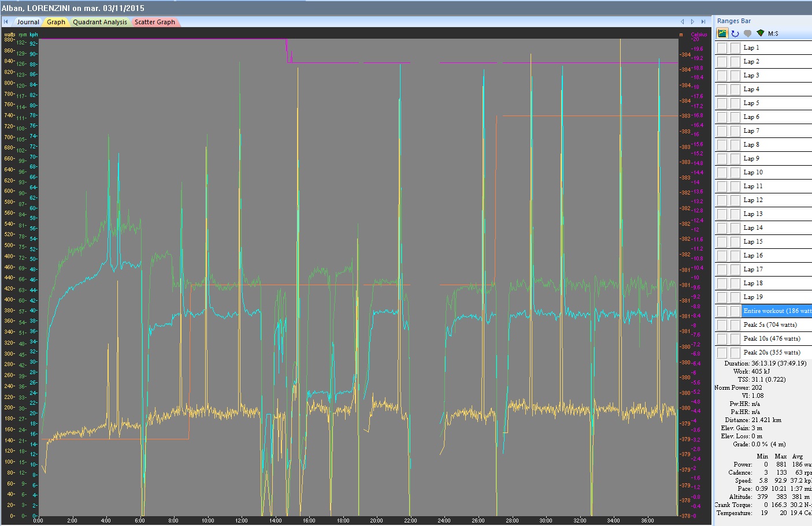Click the 20:00 mark on the time axis

(376, 520)
